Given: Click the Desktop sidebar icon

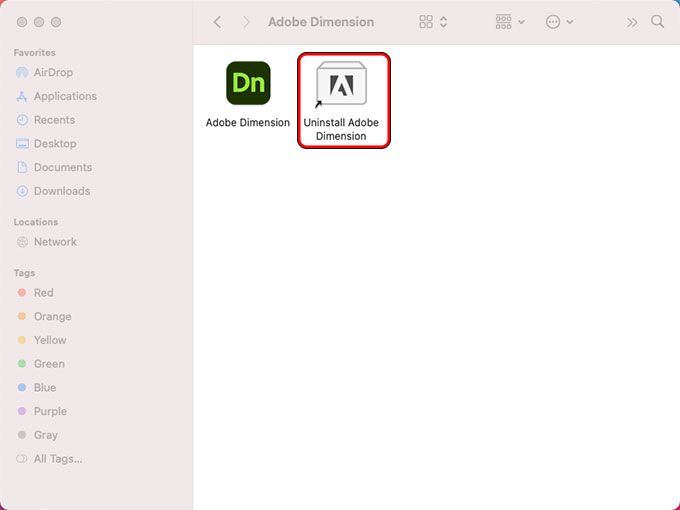Looking at the screenshot, I should click(22, 144).
